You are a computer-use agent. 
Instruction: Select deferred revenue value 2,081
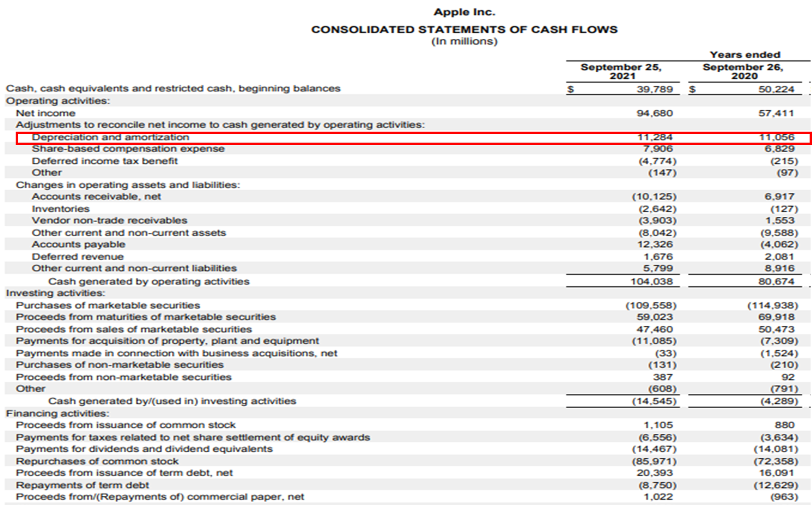click(x=779, y=256)
